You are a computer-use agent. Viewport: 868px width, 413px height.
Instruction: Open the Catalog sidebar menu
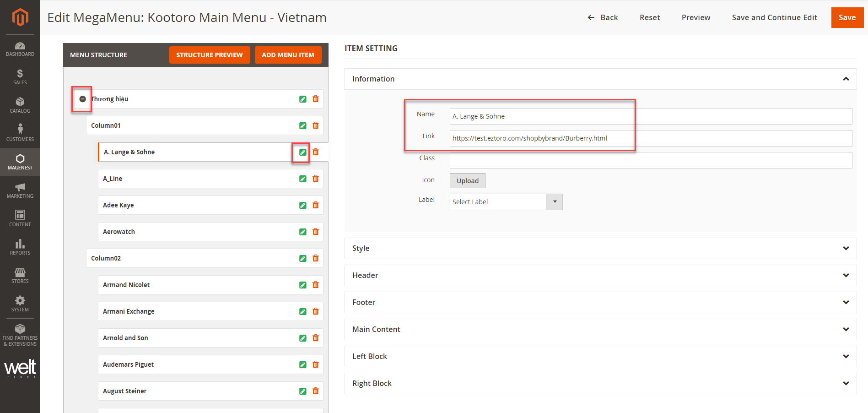[x=20, y=105]
